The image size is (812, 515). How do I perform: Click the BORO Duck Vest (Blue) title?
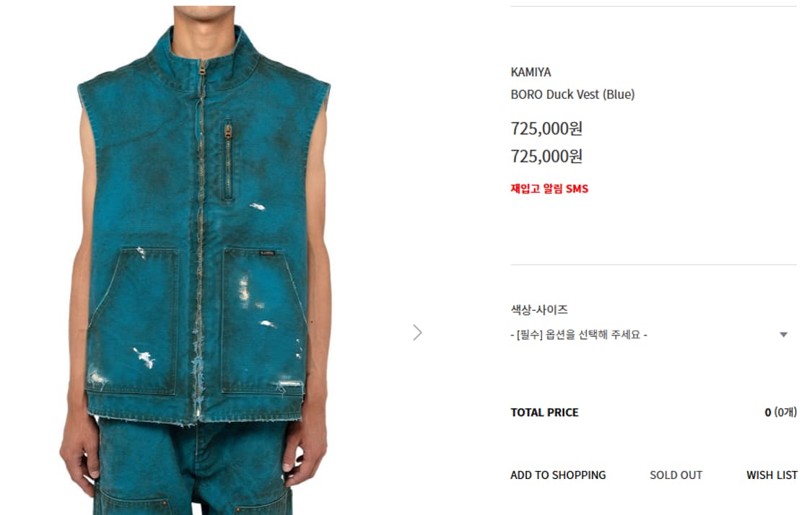click(573, 94)
